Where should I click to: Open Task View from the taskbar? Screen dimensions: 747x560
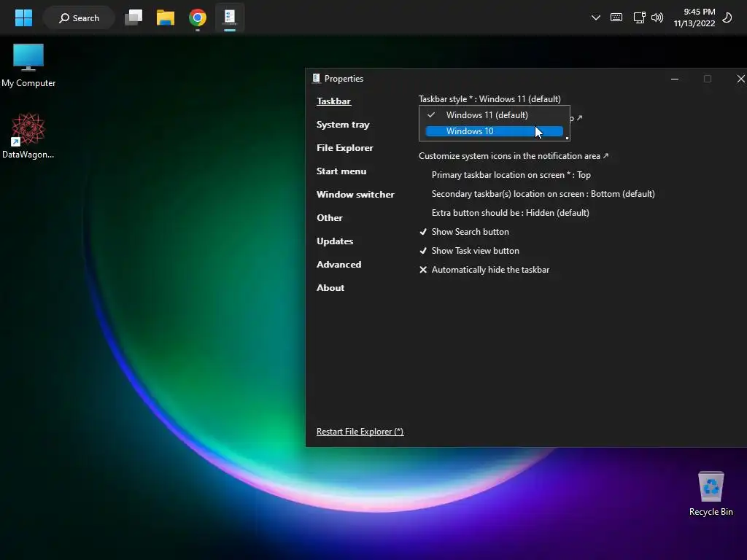tap(133, 18)
